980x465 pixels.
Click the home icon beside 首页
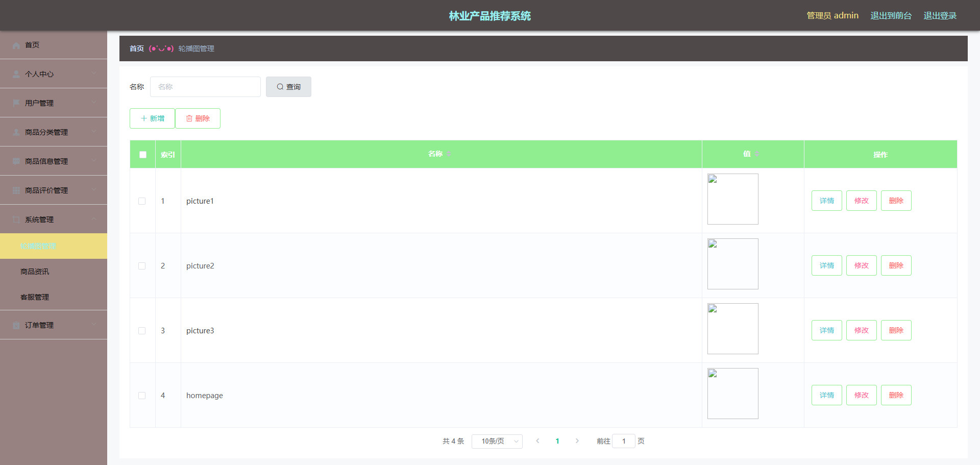16,45
